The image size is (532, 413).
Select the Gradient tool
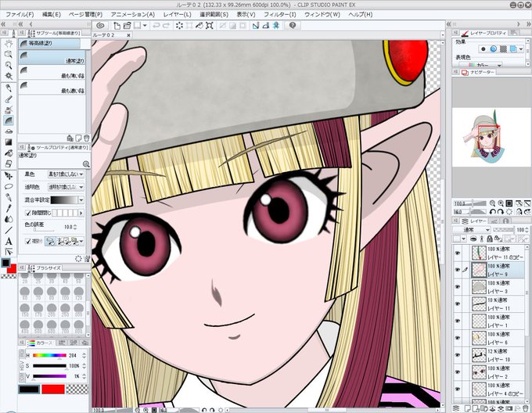(9, 142)
